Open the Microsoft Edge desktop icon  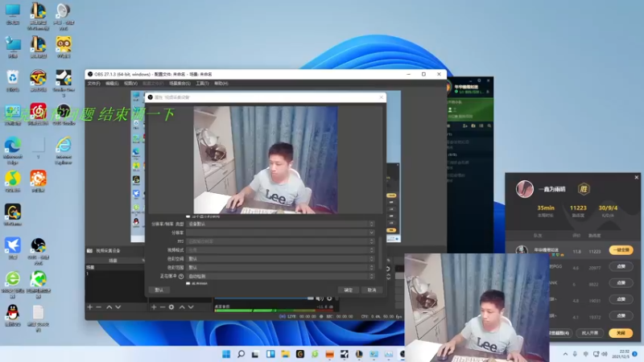[x=13, y=150]
